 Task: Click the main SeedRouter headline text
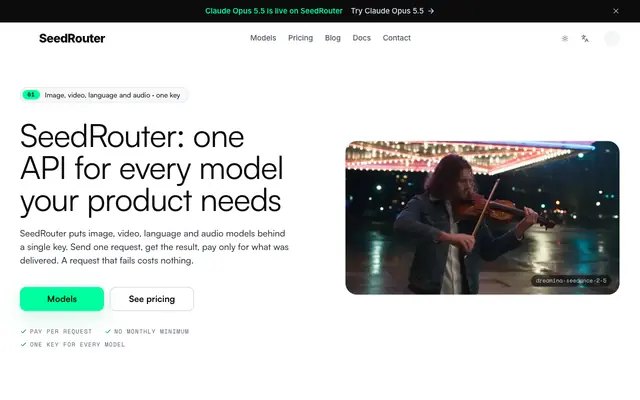pos(151,169)
